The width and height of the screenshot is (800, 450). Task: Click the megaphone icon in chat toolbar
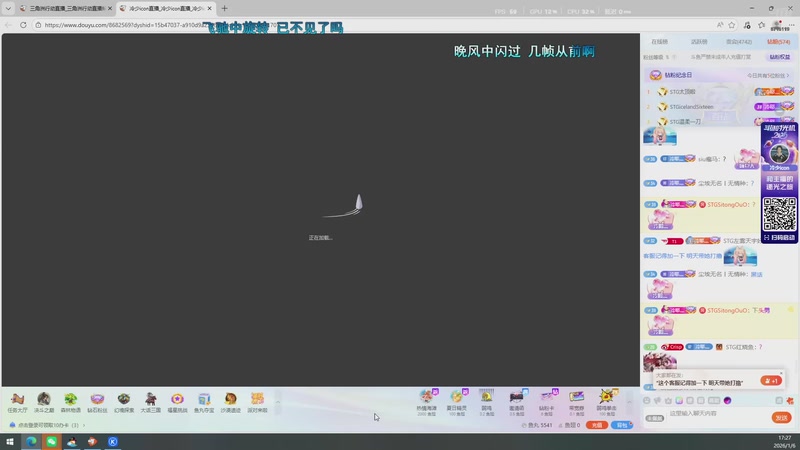click(658, 401)
